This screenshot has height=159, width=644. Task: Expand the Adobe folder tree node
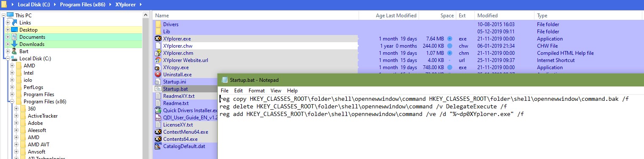(16, 123)
